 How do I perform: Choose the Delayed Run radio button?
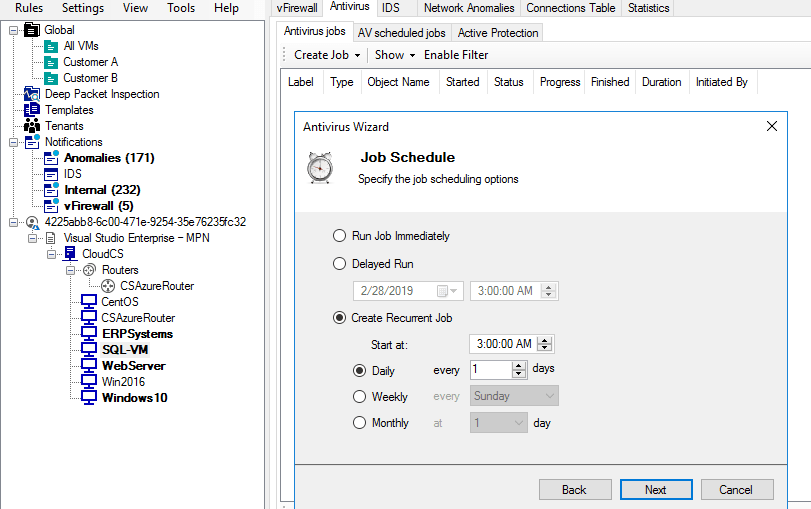339,264
